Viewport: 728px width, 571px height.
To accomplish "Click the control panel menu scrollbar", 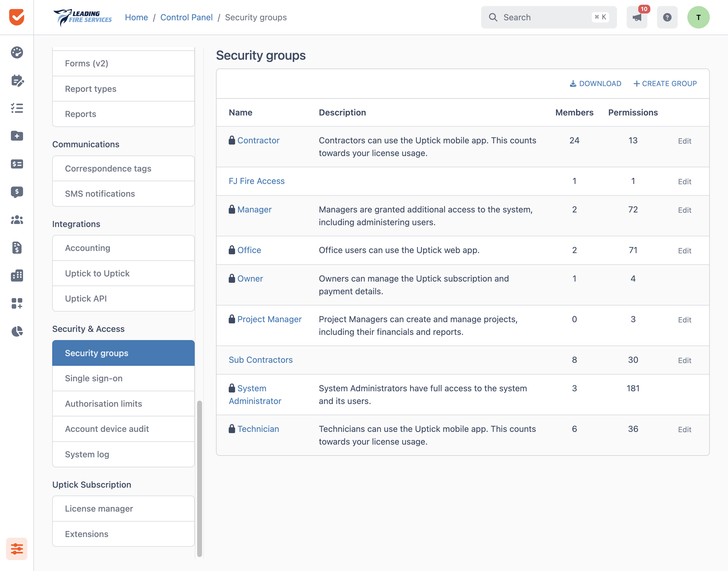I will click(199, 479).
